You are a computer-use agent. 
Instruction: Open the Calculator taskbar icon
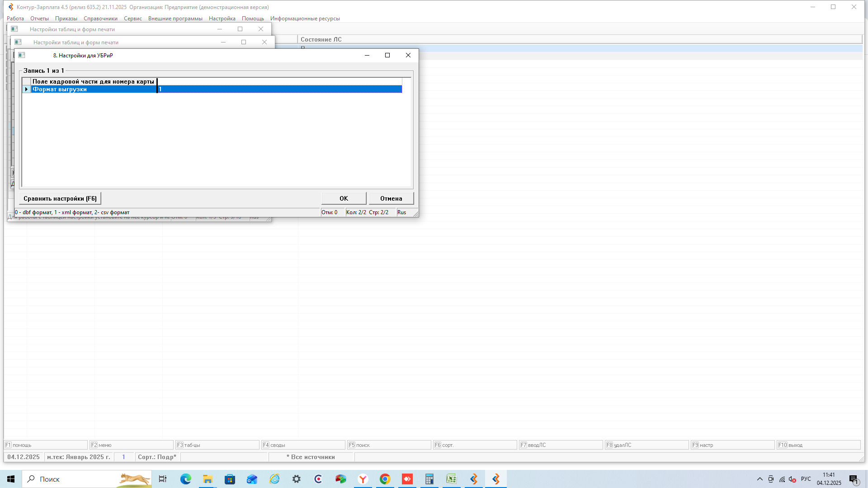click(429, 479)
